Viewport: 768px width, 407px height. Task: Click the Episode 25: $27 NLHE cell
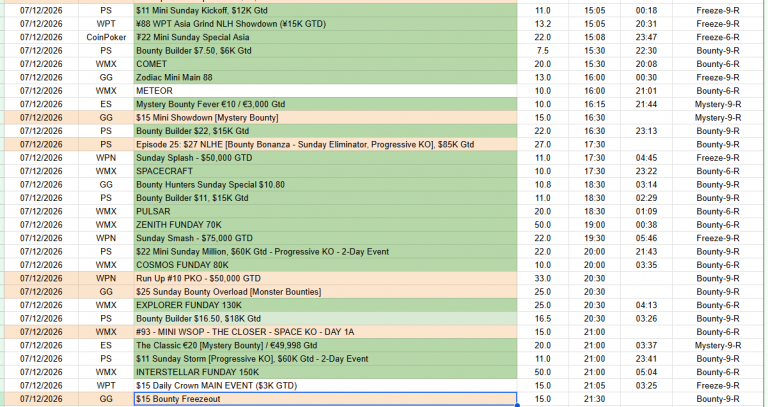pyautogui.click(x=325, y=144)
